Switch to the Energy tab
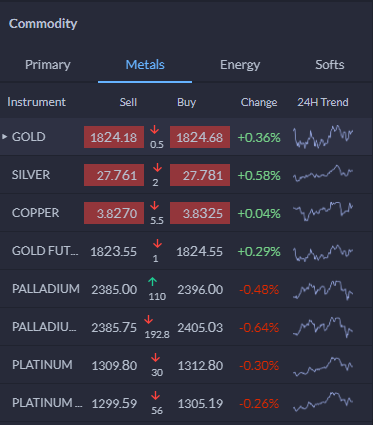The image size is (373, 425). click(240, 65)
